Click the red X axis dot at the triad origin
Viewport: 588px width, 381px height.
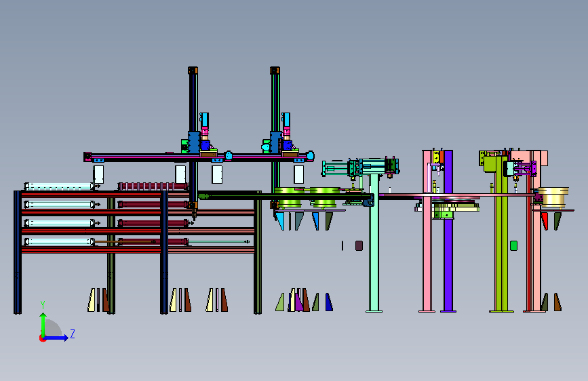tap(42, 338)
